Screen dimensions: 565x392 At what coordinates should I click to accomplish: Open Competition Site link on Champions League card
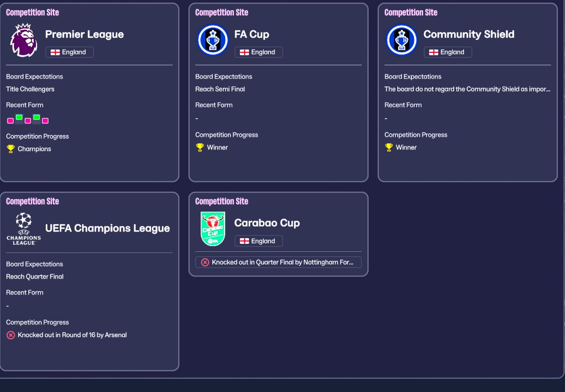tap(32, 202)
